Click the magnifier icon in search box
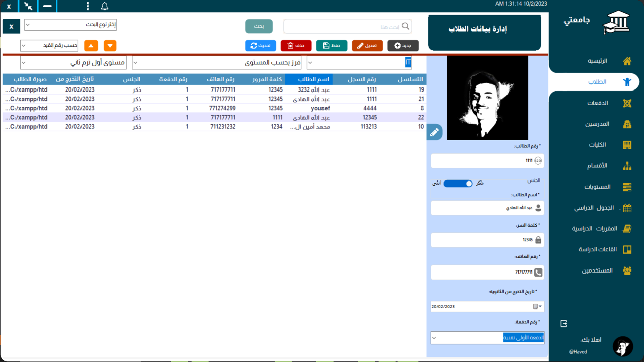 406,26
